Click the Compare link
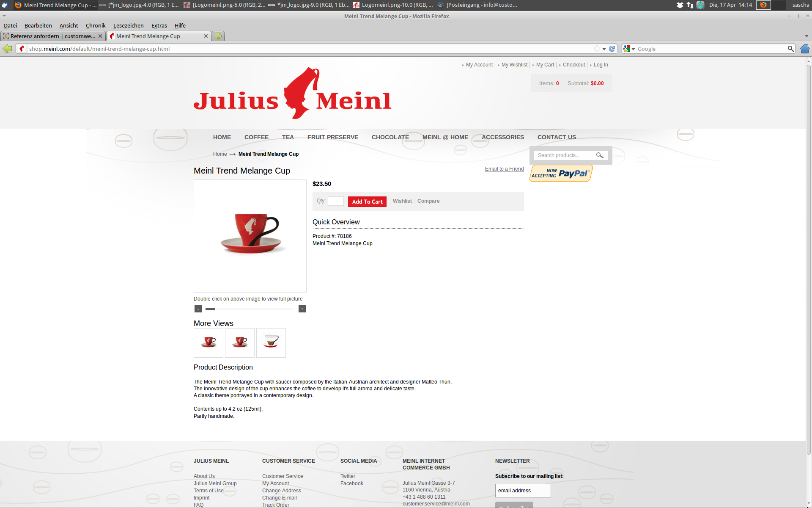The image size is (812, 508). point(428,201)
